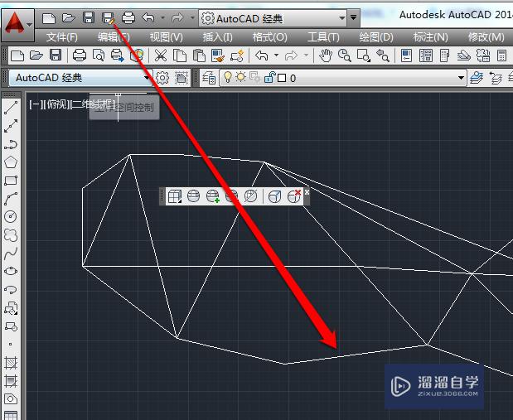Open the DesignCenter icon

426,56
